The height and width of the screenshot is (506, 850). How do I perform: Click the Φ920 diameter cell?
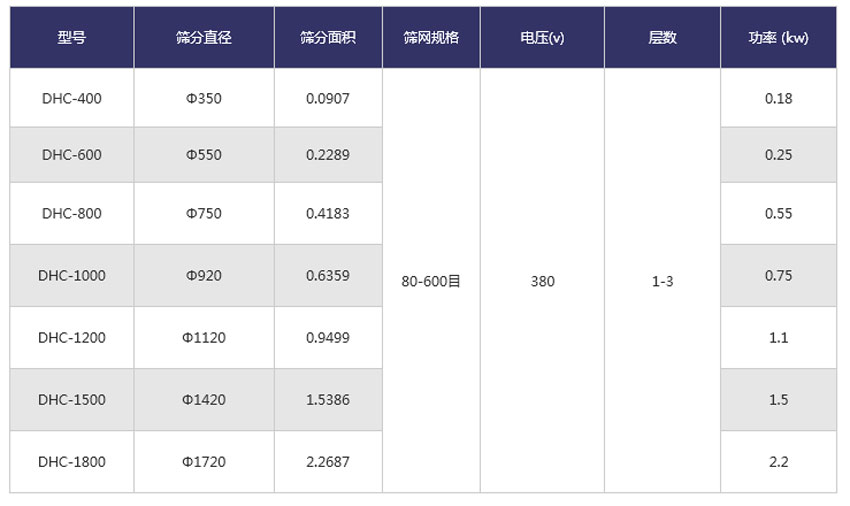tap(204, 275)
